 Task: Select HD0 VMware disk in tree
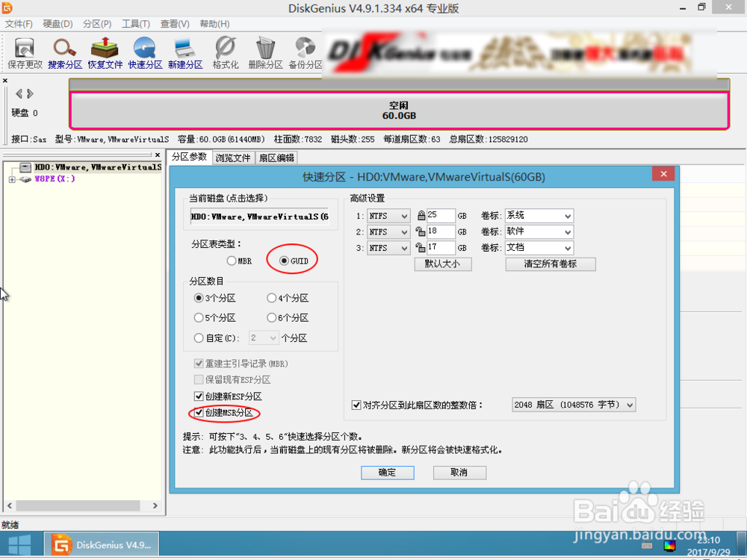[x=98, y=167]
